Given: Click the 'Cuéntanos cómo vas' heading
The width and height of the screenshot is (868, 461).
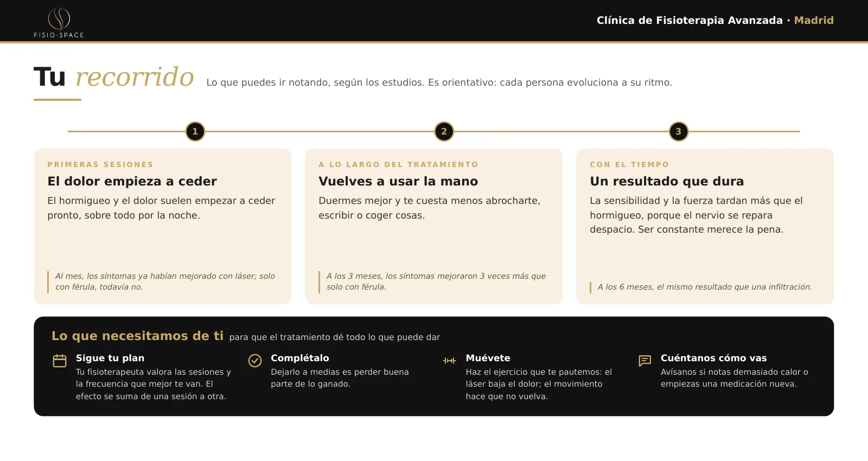Looking at the screenshot, I should point(714,358).
